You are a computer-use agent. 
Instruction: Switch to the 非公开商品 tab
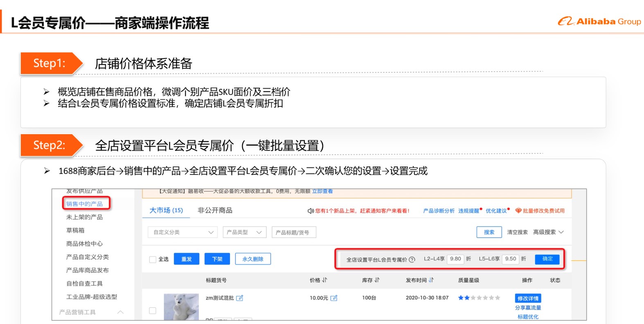coord(215,210)
